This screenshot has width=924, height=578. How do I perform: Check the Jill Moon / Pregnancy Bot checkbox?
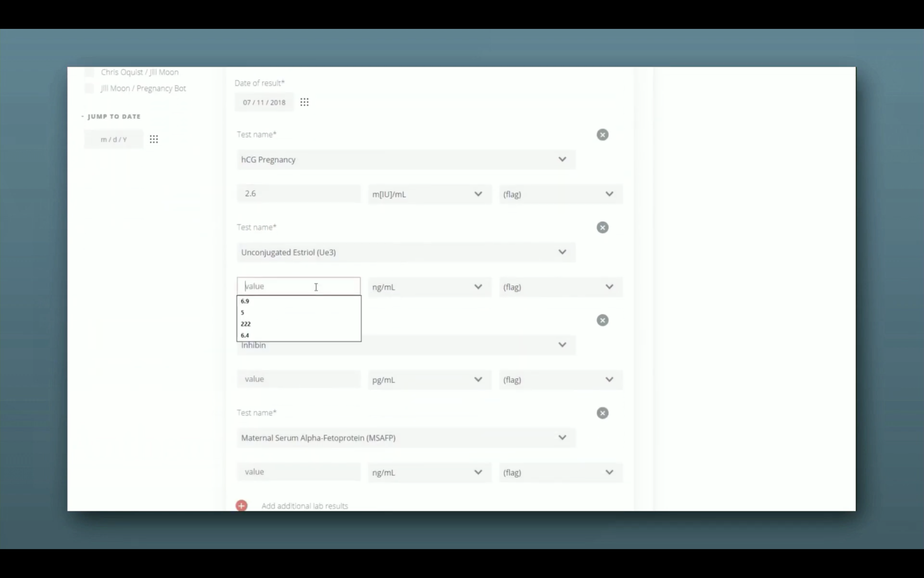coord(89,88)
